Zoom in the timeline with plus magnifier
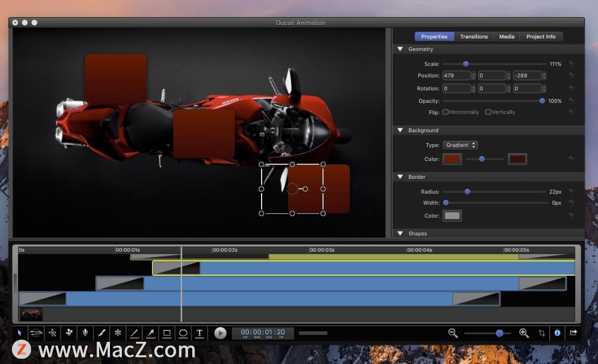Image resolution: width=598 pixels, height=364 pixels. pos(524,333)
